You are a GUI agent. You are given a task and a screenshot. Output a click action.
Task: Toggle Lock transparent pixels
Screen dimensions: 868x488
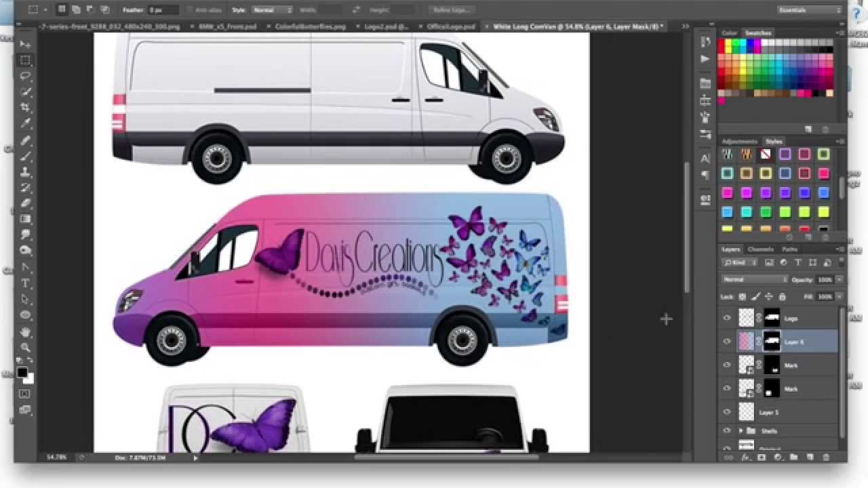[x=743, y=297]
